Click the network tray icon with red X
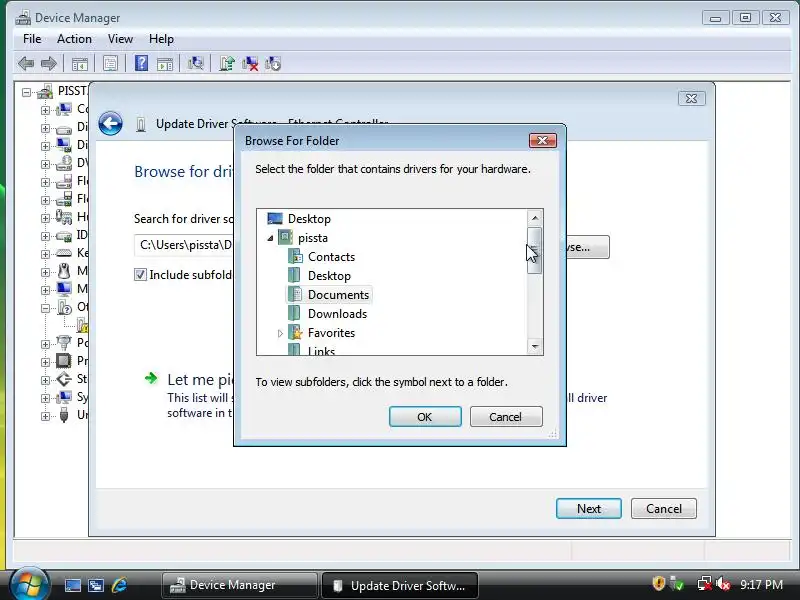 (x=704, y=584)
